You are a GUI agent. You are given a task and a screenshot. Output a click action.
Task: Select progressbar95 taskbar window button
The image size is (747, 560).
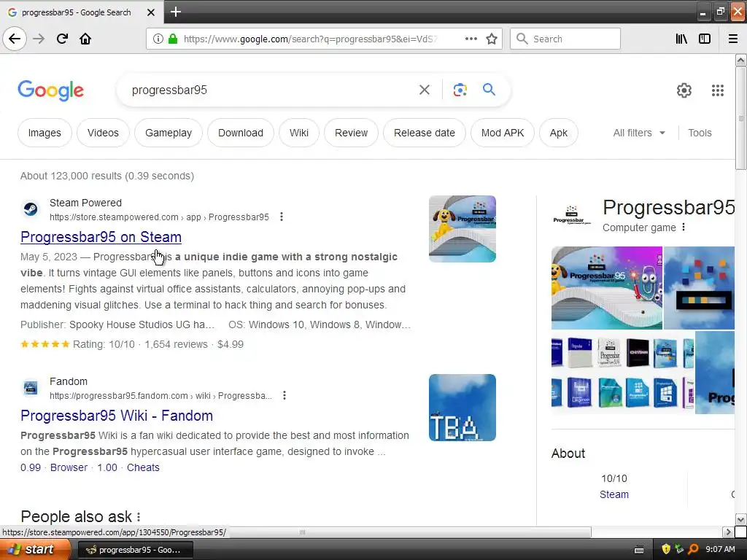point(135,550)
